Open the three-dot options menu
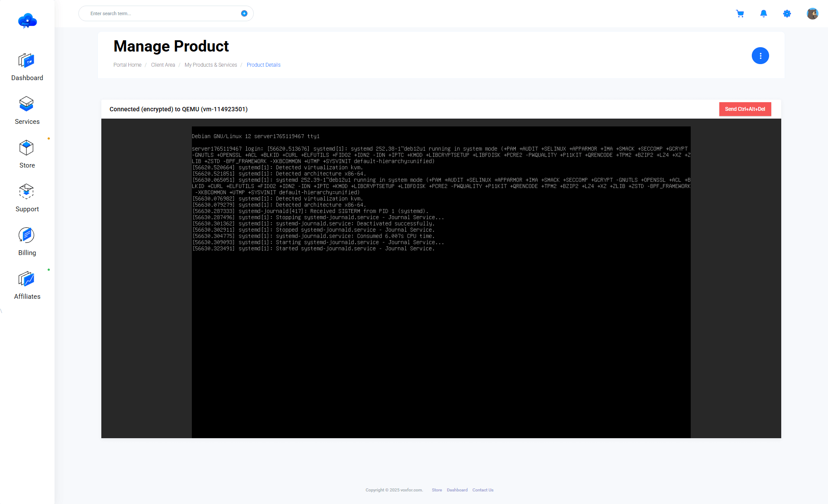 tap(760, 55)
